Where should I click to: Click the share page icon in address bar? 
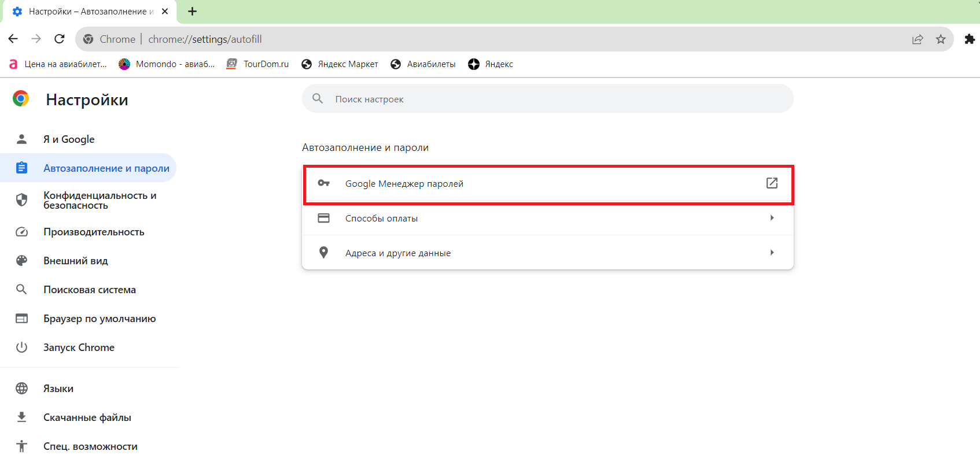tap(918, 39)
